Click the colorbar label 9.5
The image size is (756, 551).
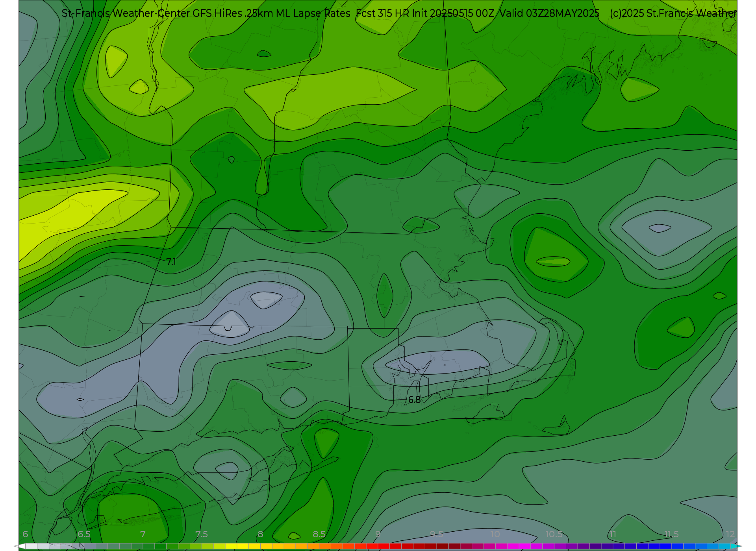436,534
